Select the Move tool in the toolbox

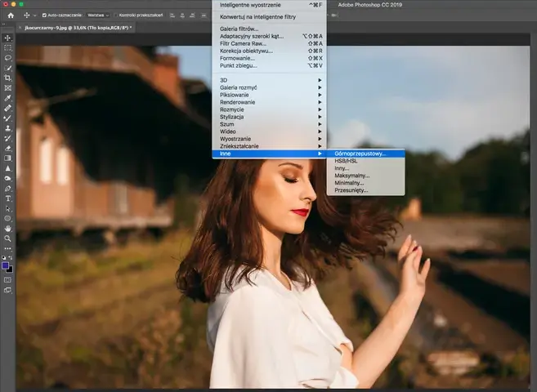point(7,38)
